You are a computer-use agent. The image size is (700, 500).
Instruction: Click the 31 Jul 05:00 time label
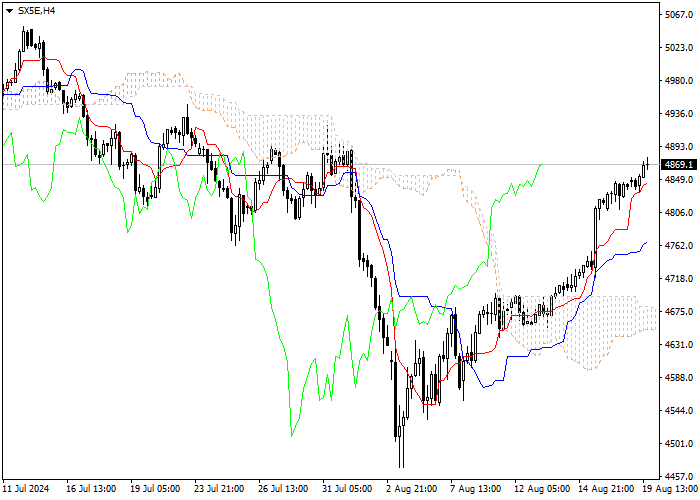point(348,489)
